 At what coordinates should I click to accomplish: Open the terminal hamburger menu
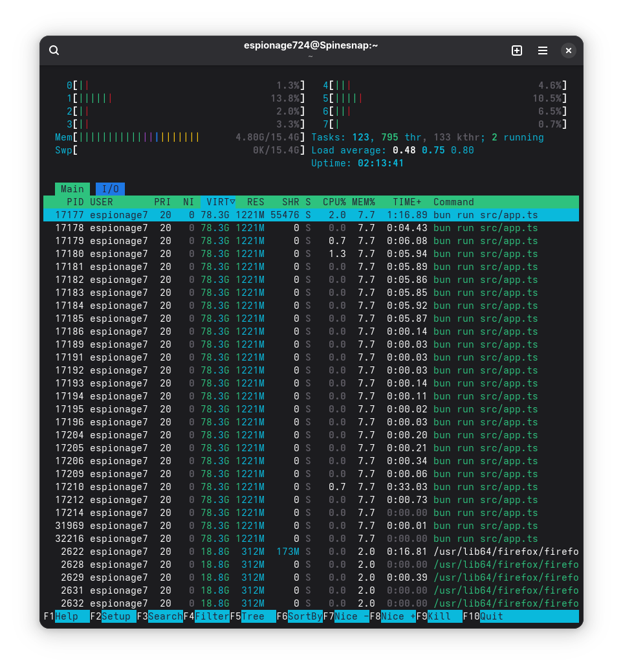(x=543, y=50)
